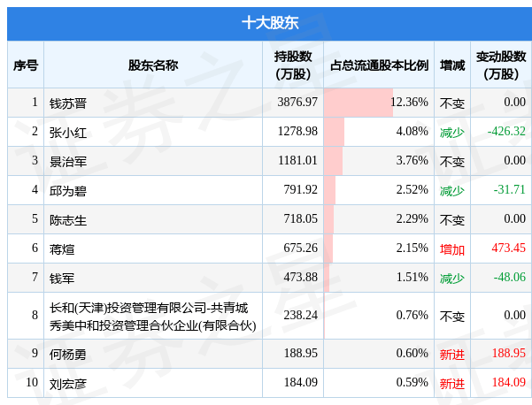Click the 增减 column header

pyautogui.click(x=451, y=65)
